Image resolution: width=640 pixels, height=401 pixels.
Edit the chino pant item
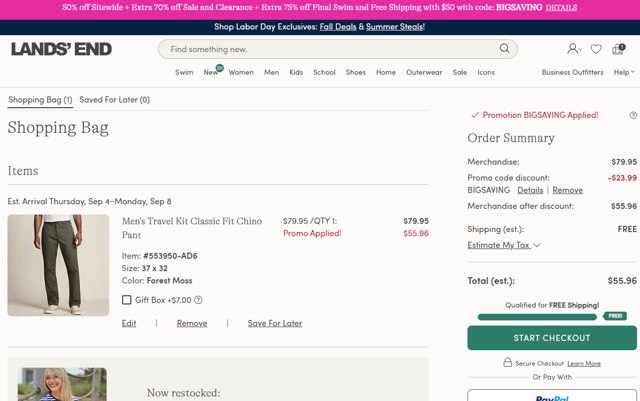click(129, 323)
